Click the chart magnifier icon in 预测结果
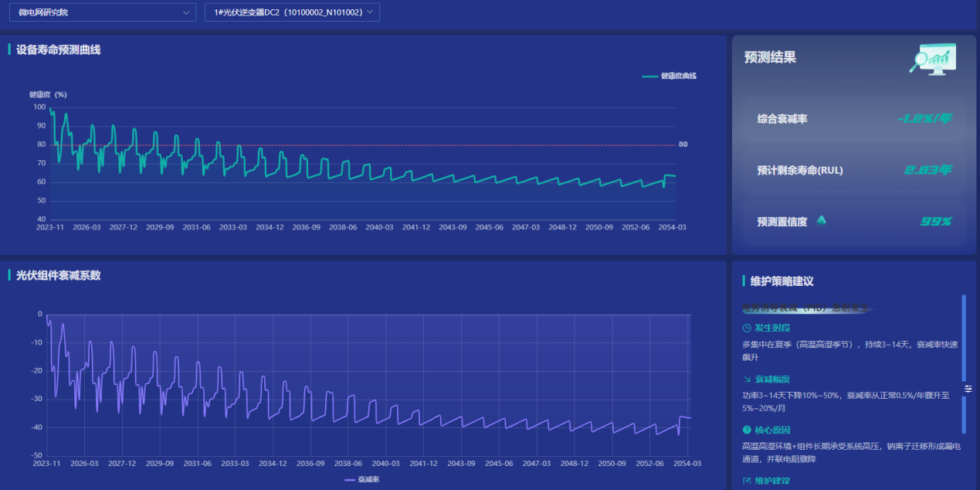Viewport: 980px width, 490px height. coord(933,59)
